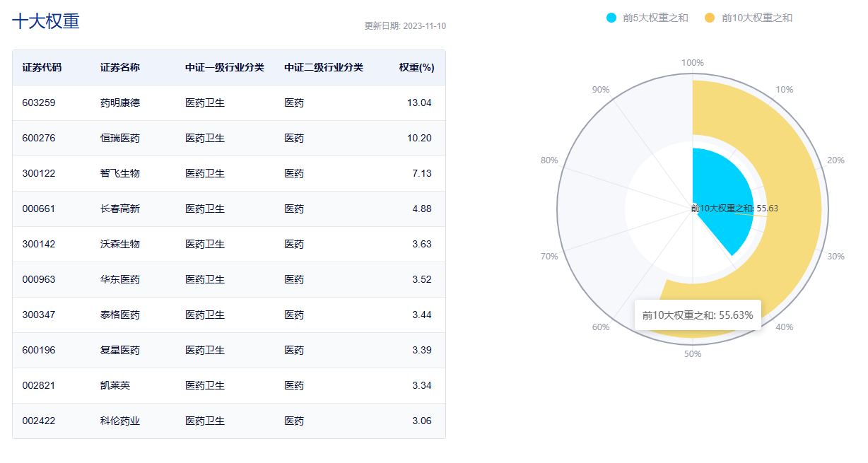868x463 pixels.
Task: Select security code 300142
Action: [39, 244]
